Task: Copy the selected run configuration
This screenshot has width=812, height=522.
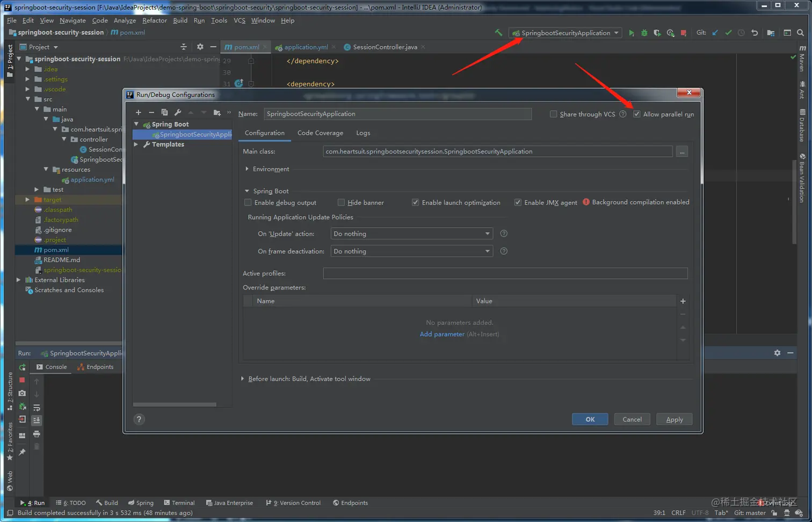Action: (x=164, y=112)
